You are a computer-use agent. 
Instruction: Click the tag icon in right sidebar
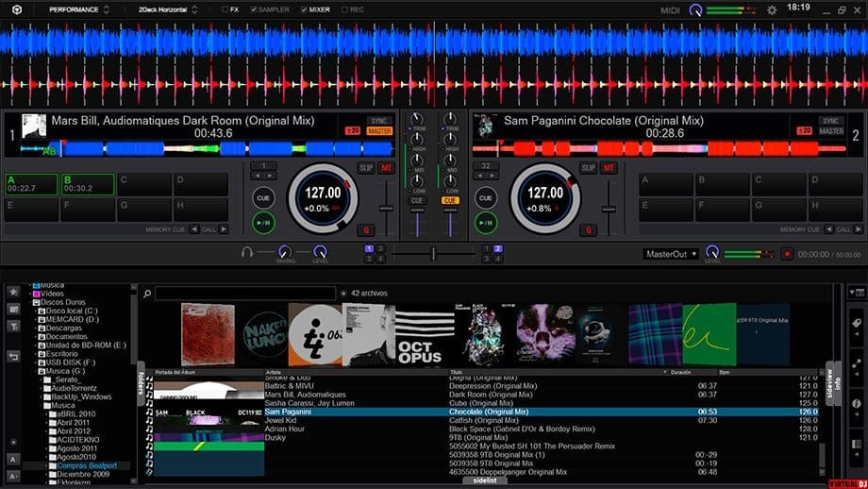pos(856,323)
